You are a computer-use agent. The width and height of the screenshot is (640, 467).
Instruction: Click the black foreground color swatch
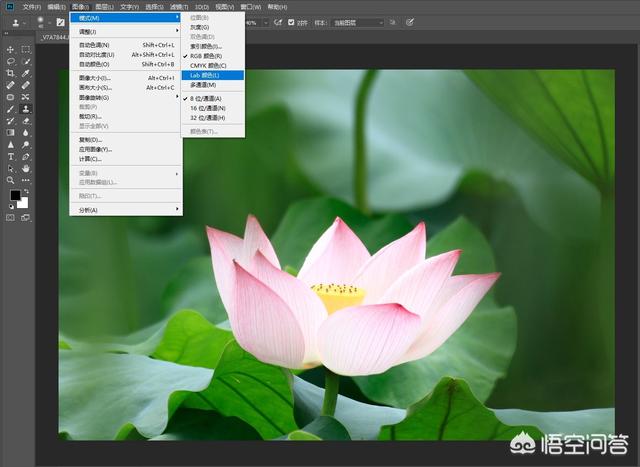(x=16, y=195)
